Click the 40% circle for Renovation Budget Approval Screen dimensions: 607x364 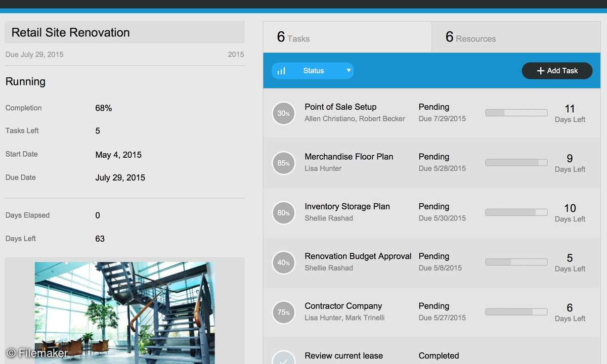coord(284,263)
